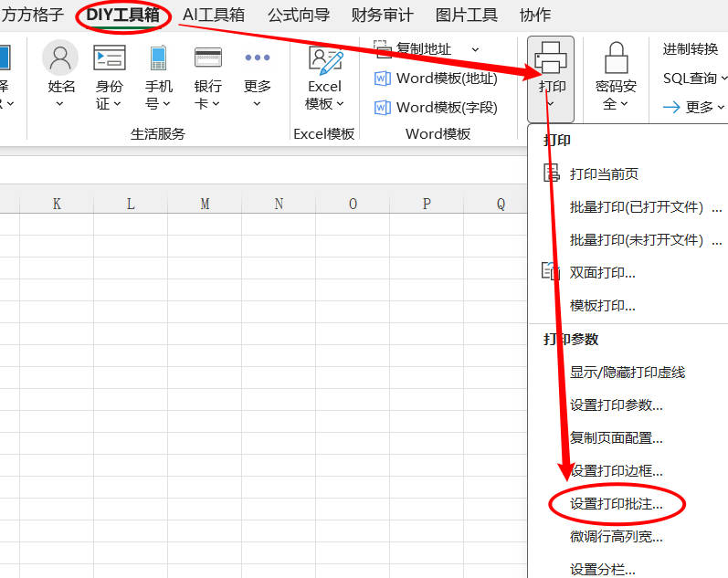728x578 pixels.
Task: Select column header M
Action: click(x=205, y=204)
